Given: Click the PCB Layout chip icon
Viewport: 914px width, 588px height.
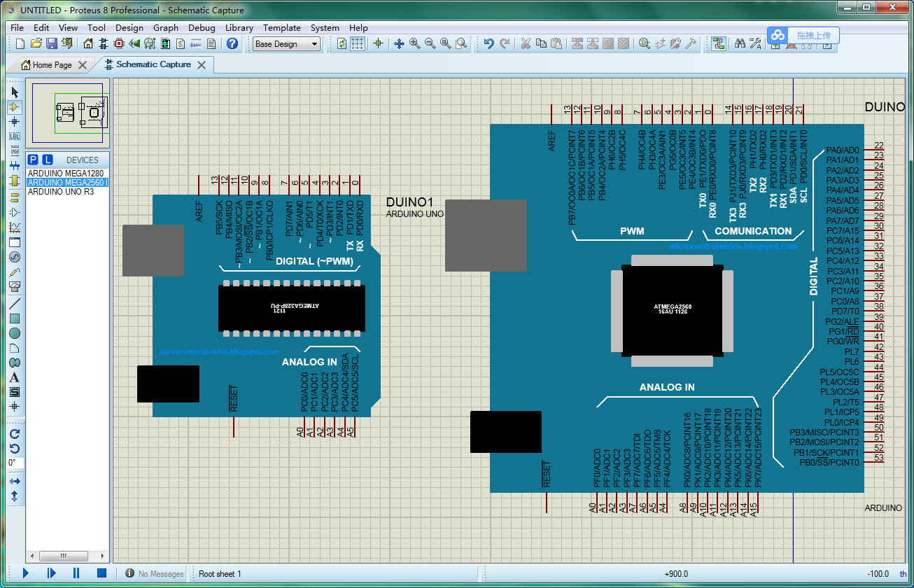Looking at the screenshot, I should pyautogui.click(x=119, y=43).
